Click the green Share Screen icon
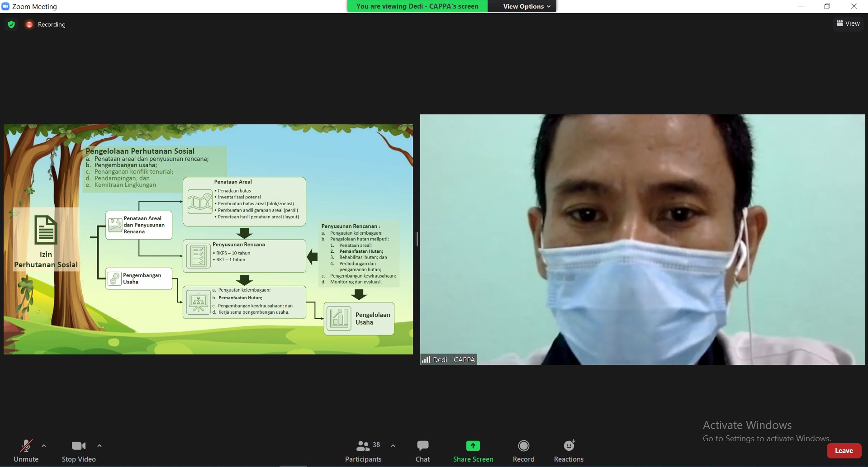The image size is (868, 467). [x=473, y=446]
